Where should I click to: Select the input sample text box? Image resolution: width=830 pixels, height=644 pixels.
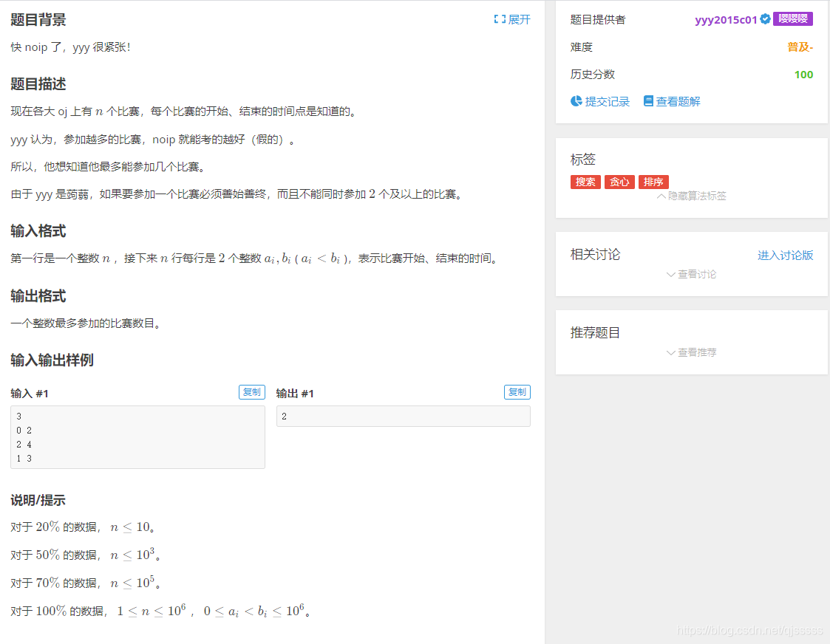137,436
